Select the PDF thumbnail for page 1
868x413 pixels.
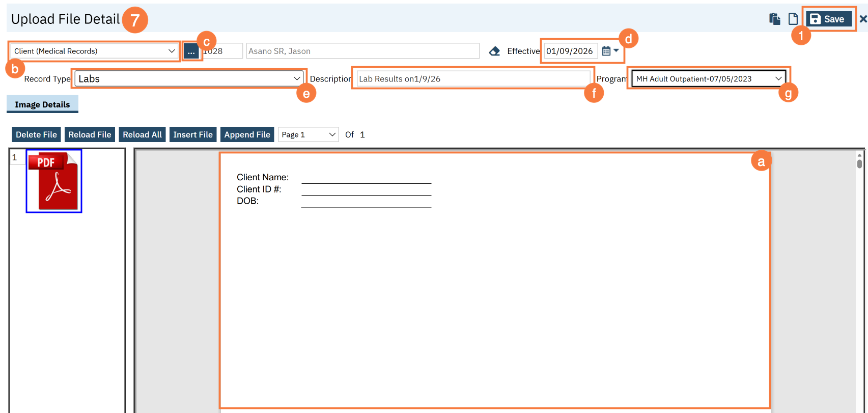point(54,181)
